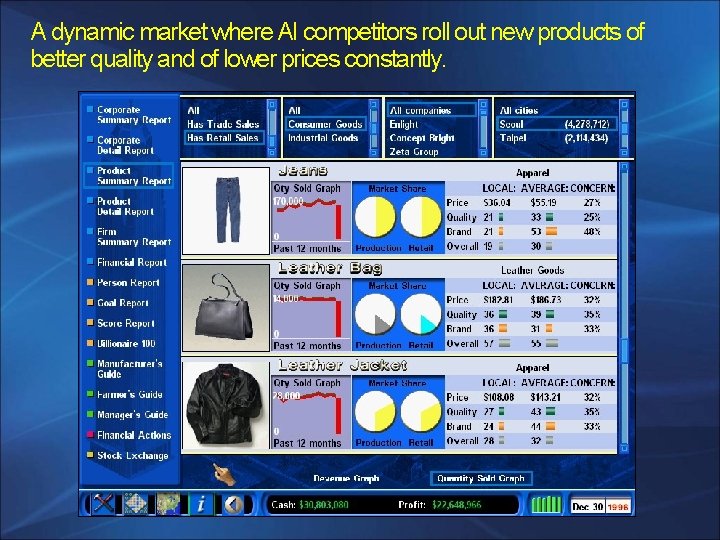This screenshot has width=720, height=540.
Task: Click the Leather Jacket Retail pie chart
Action: [421, 412]
